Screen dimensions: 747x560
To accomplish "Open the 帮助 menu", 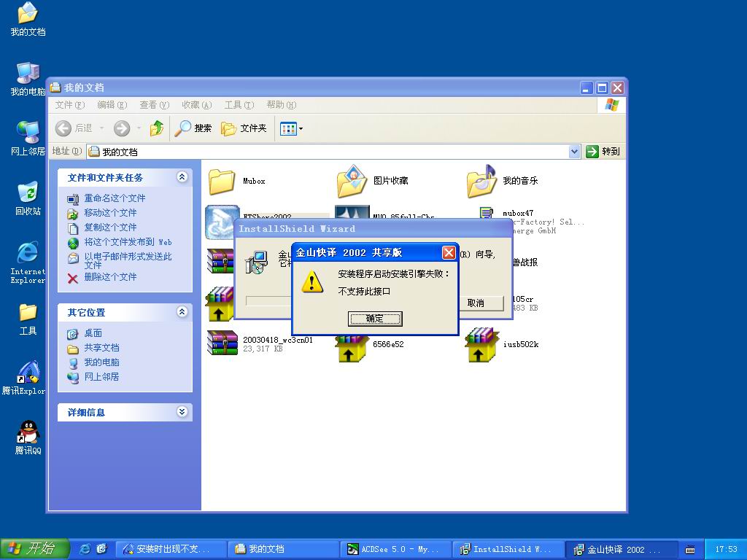I will tap(281, 105).
